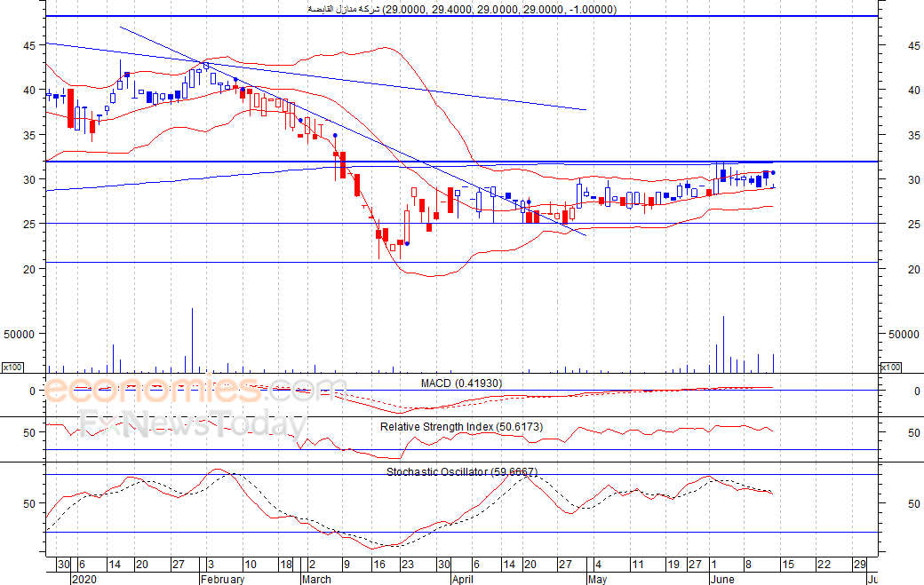
Task: Click the date label 23 in March
Action: tap(408, 565)
